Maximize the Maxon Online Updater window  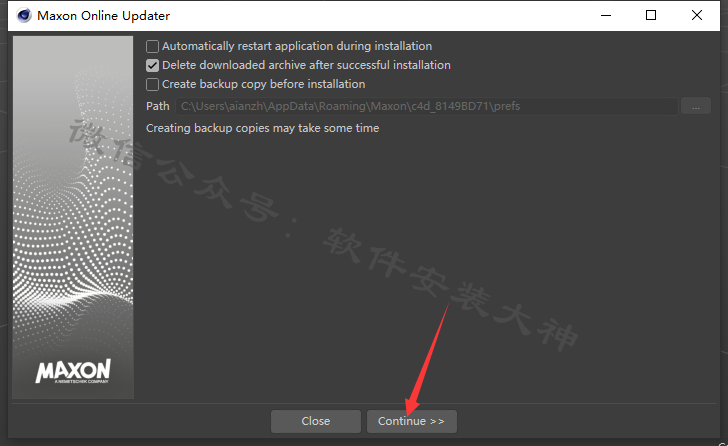(651, 15)
